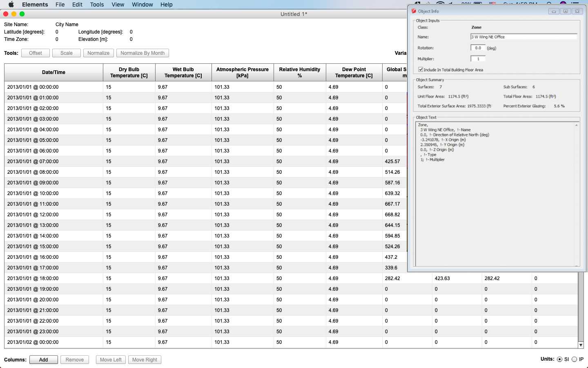This screenshot has width=588, height=368.
Task: Toggle Include In Total Building Floor Area
Action: pos(421,70)
